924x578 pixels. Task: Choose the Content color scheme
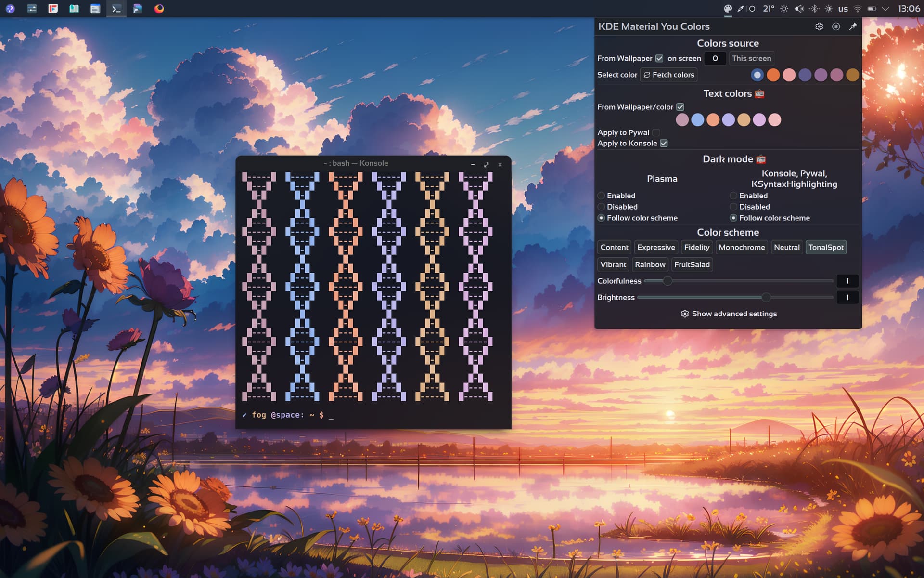(614, 247)
